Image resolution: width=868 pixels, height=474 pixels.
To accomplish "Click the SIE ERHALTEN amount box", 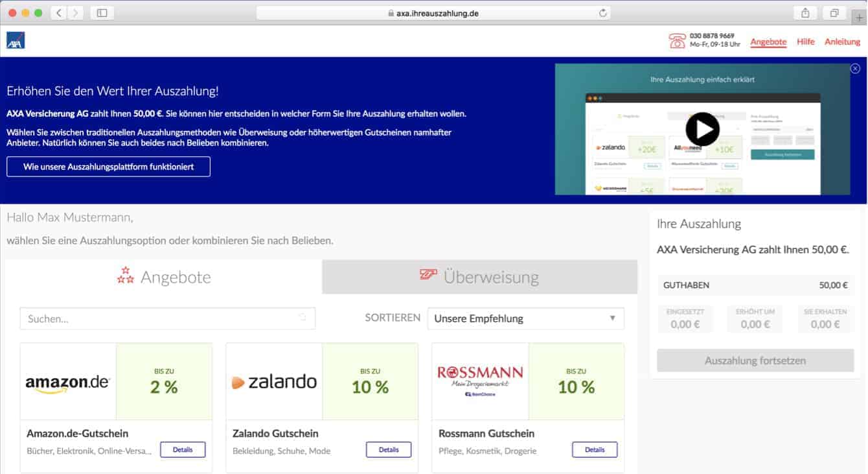I will click(x=825, y=318).
